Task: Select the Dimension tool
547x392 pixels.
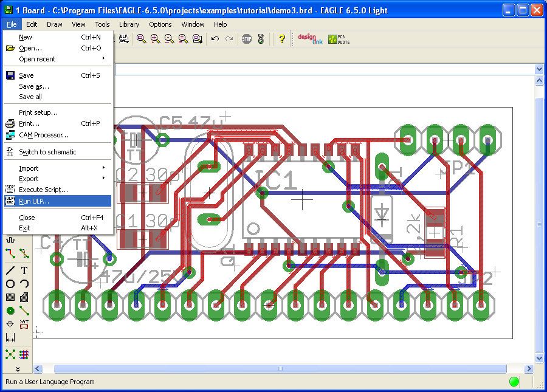Action: [x=10, y=337]
